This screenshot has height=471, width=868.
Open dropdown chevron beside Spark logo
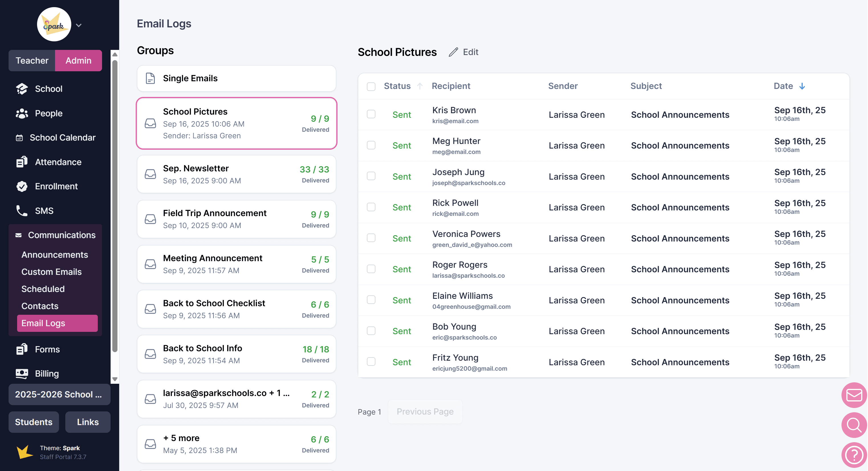click(x=79, y=25)
